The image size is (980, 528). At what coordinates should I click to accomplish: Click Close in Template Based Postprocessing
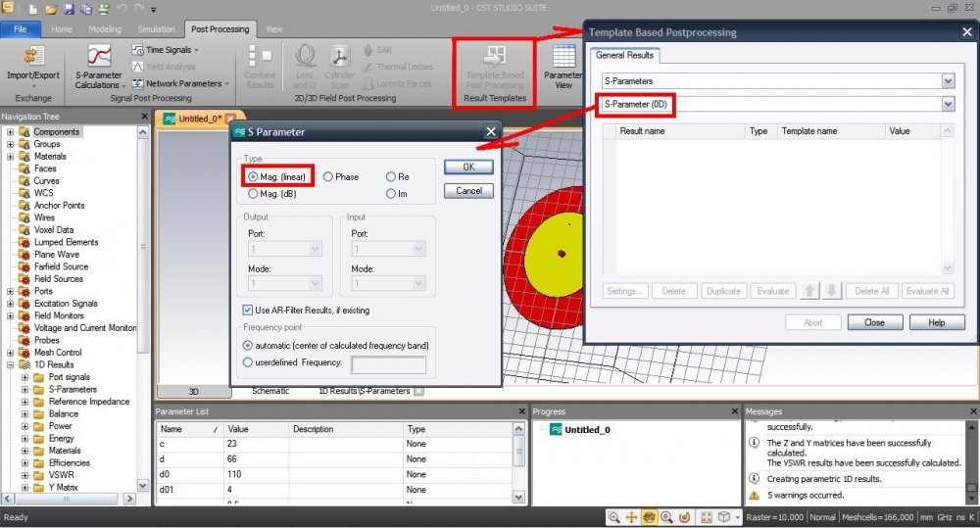(874, 322)
